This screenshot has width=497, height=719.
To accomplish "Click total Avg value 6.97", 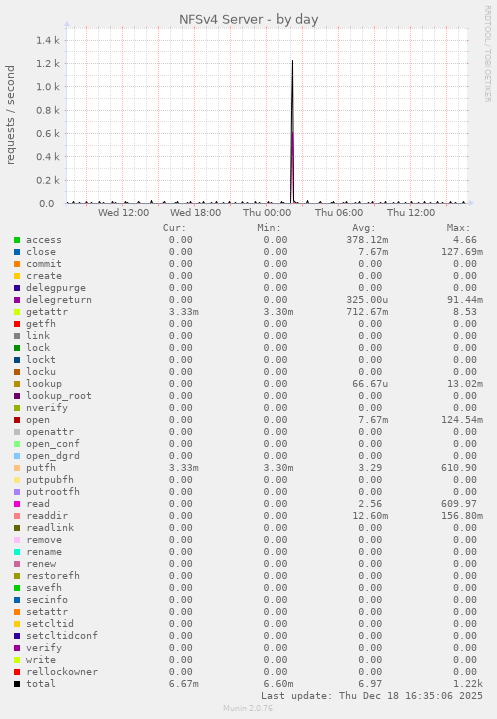I will 370,684.
